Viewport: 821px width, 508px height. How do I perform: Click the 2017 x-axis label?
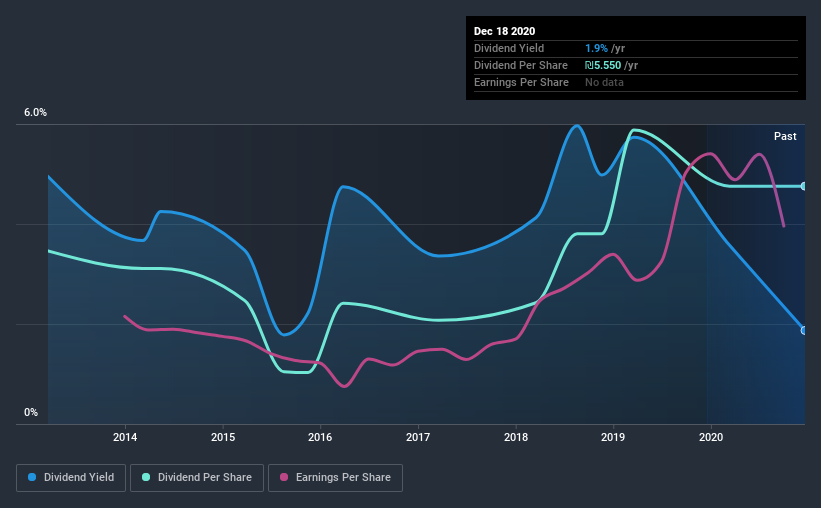(418, 437)
